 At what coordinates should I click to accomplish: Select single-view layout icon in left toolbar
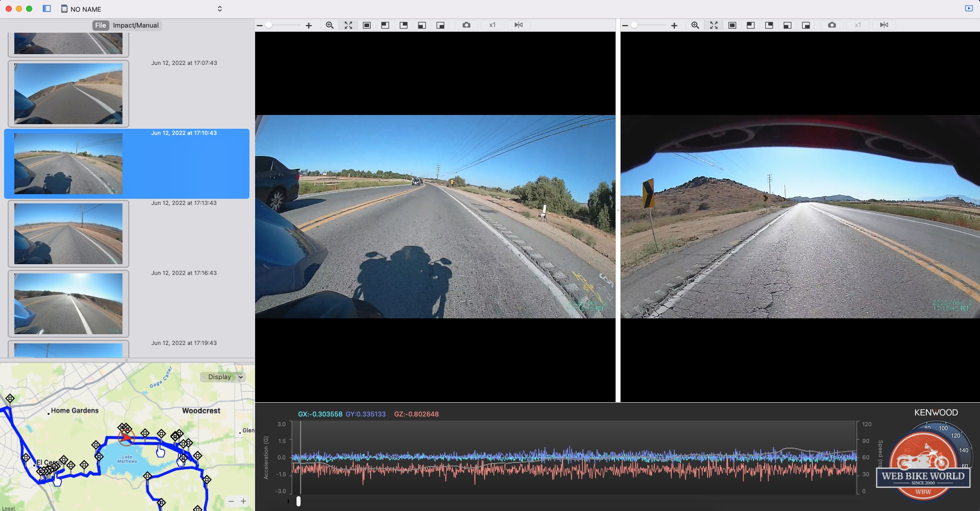click(x=367, y=25)
